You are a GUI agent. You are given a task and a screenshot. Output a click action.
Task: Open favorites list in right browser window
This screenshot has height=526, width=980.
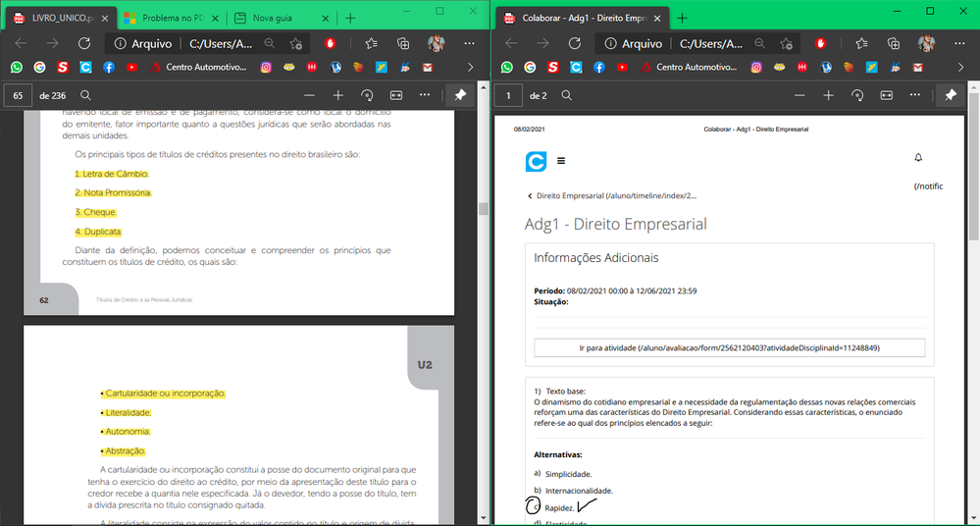(862, 43)
